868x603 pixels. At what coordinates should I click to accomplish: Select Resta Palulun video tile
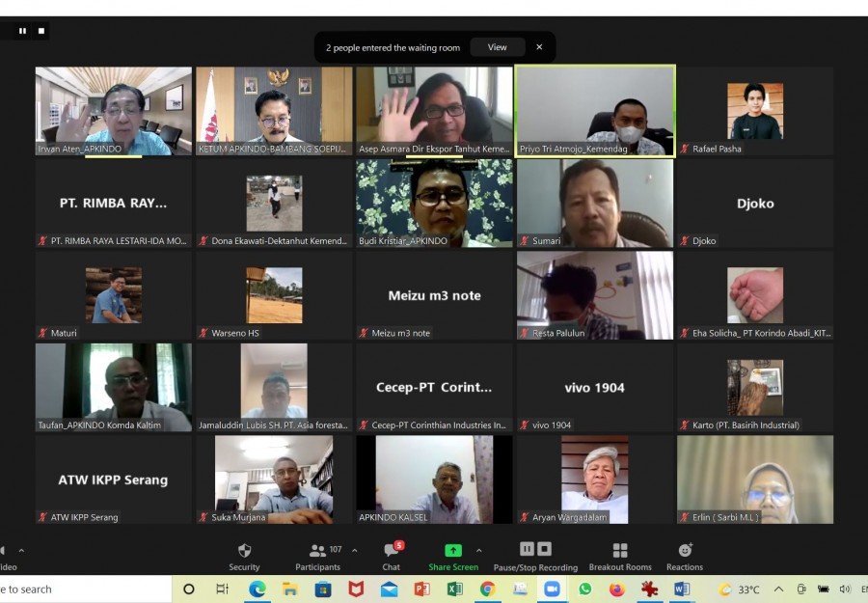(595, 295)
